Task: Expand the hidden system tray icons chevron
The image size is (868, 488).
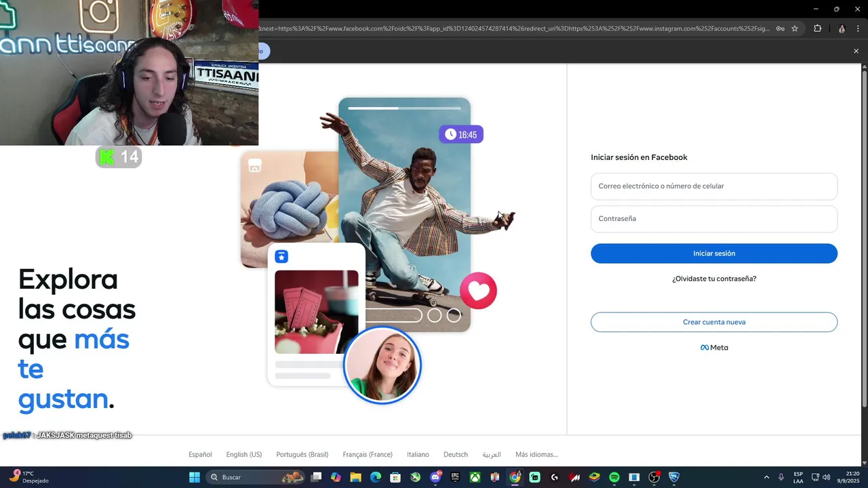Action: point(766,477)
